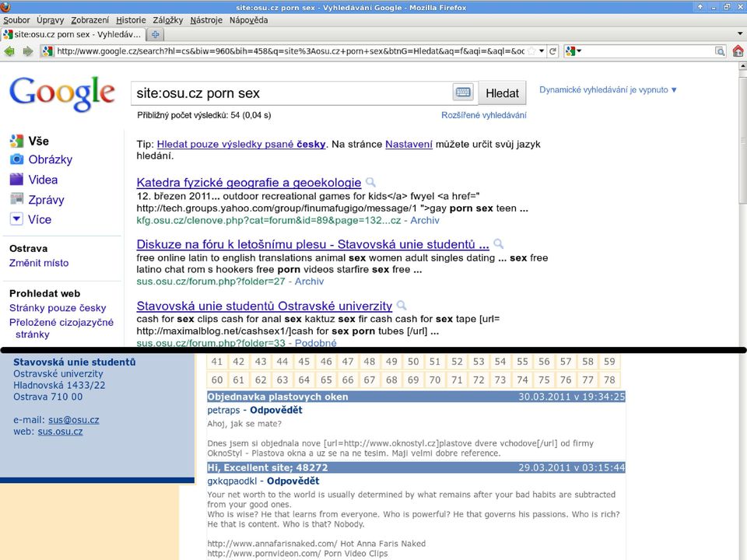Open the URL history dropdown arrow

tap(542, 51)
